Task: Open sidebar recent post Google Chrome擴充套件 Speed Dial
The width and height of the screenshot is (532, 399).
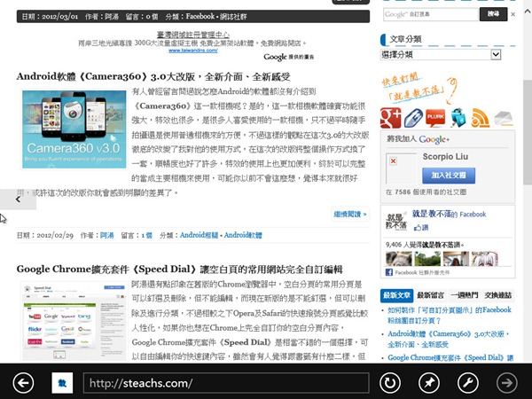Action: [x=450, y=357]
